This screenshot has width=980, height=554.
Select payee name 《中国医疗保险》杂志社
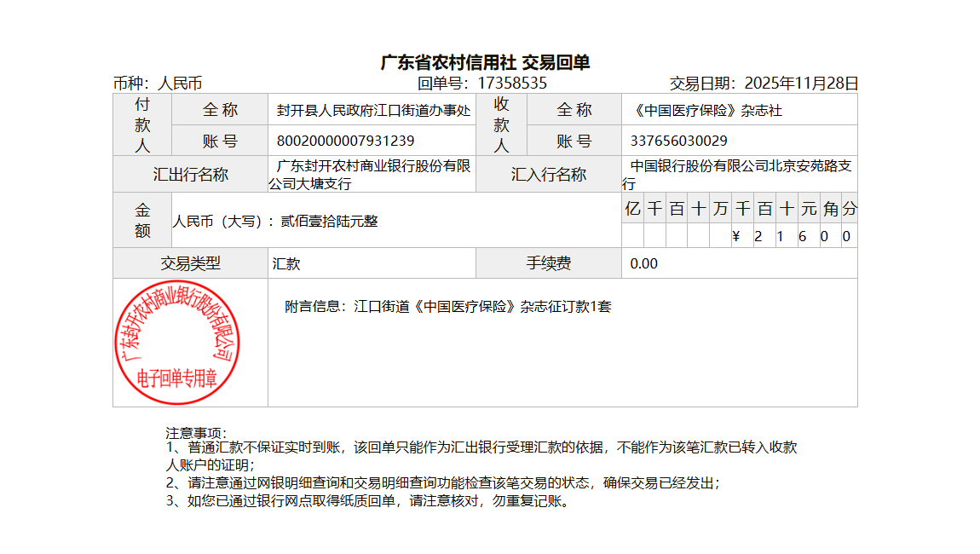coord(706,111)
